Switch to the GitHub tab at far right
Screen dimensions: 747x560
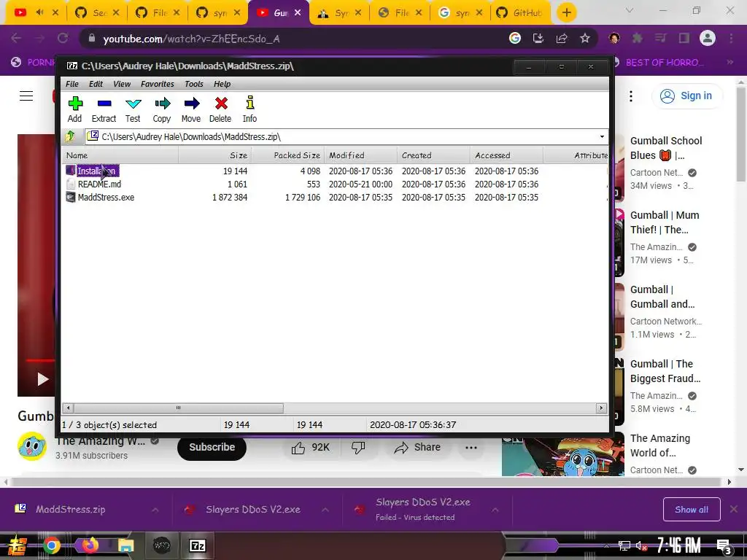pos(520,13)
